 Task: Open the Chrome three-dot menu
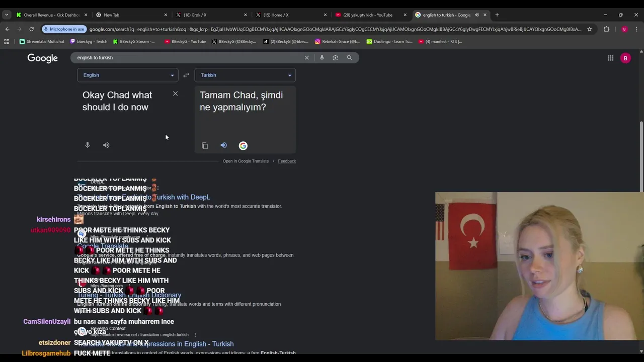636,29
